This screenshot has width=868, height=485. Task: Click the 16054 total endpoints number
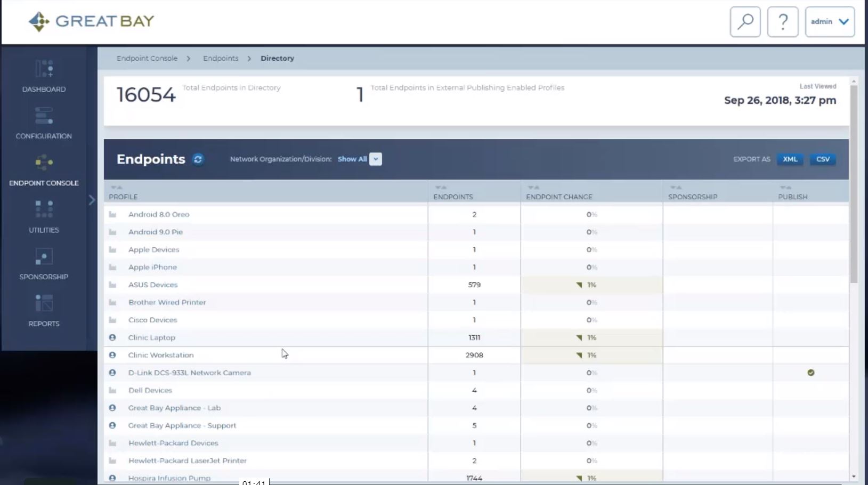click(x=146, y=95)
